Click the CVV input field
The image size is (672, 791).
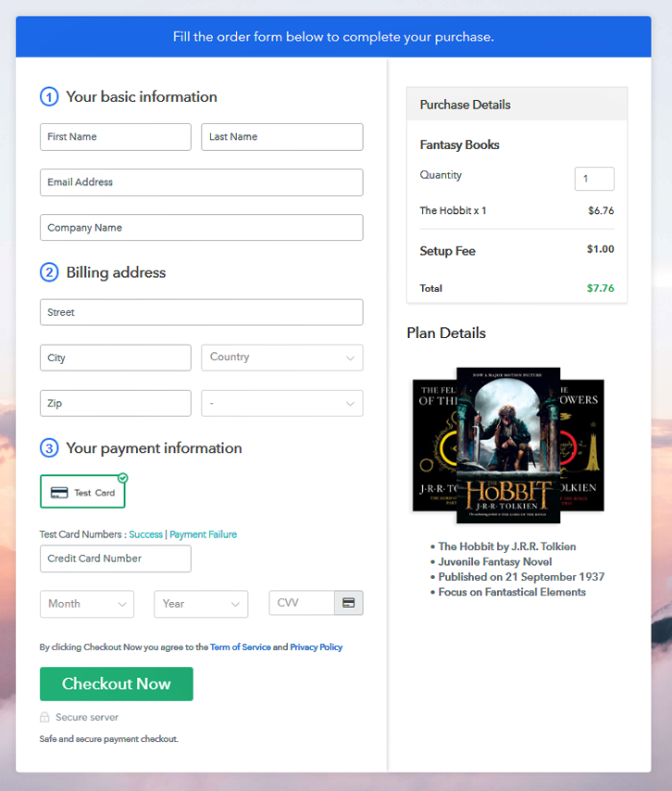pyautogui.click(x=302, y=603)
